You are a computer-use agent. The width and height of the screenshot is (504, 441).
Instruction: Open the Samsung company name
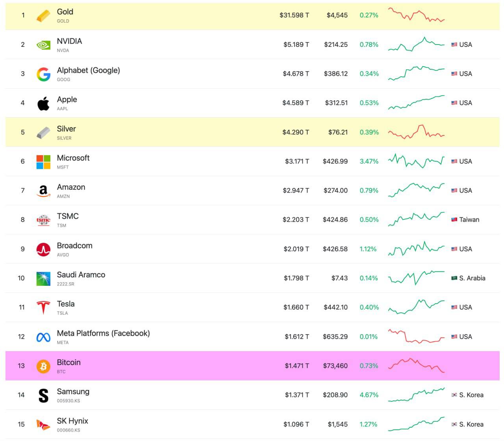(73, 392)
